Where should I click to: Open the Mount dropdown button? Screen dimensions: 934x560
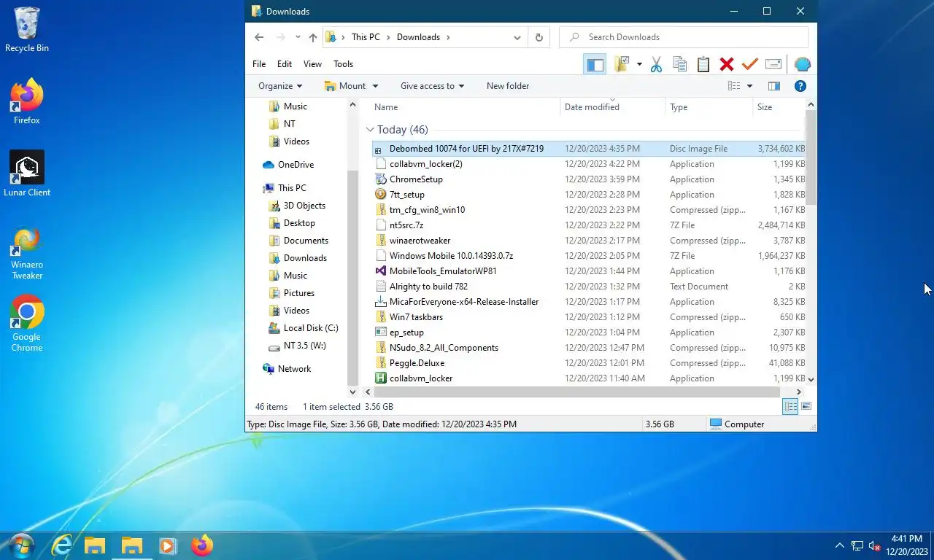(x=351, y=86)
